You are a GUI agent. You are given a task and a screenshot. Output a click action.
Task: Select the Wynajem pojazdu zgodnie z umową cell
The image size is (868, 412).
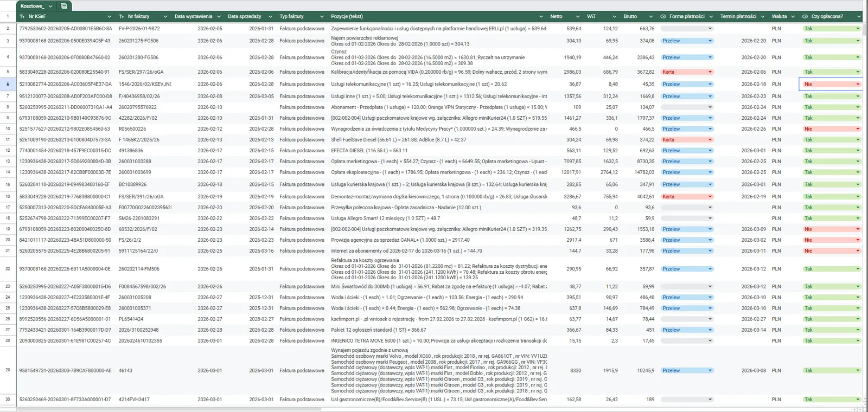coord(438,370)
